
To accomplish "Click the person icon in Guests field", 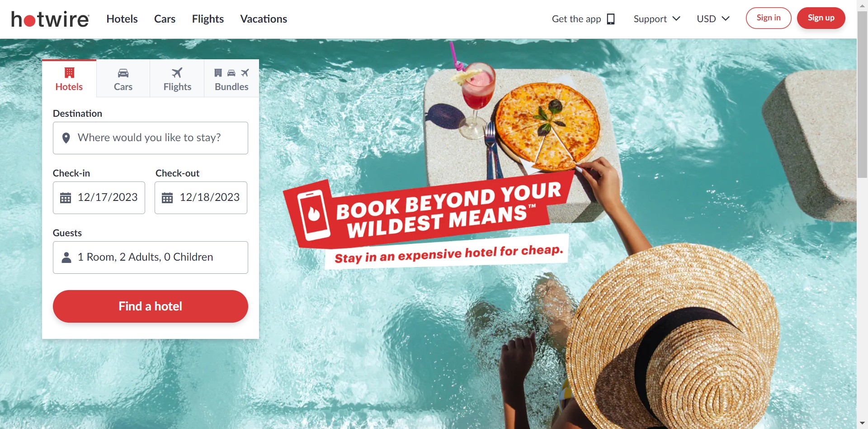I will [x=66, y=257].
